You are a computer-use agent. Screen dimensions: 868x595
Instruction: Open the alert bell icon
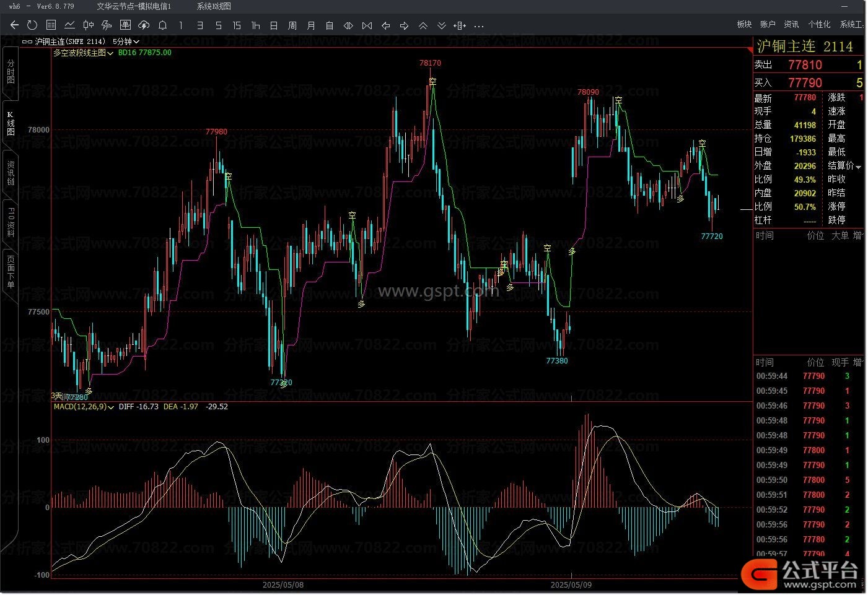coord(162,25)
